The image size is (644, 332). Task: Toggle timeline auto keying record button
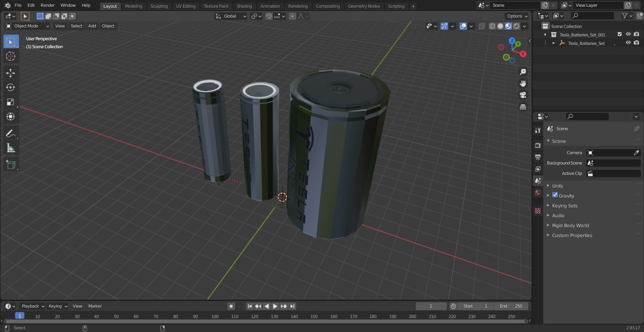click(231, 306)
